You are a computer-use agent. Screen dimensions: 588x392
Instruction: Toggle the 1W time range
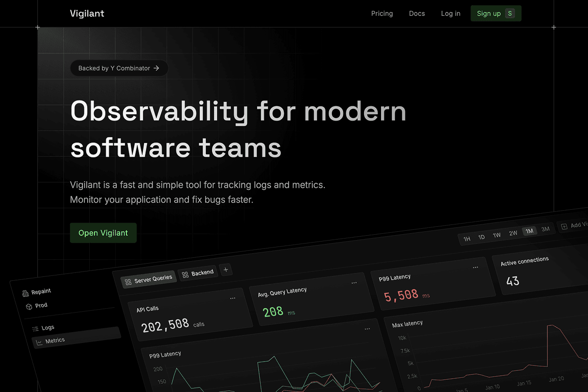coord(497,235)
